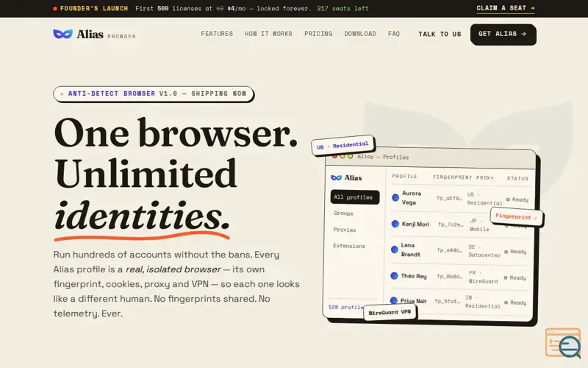The image size is (588, 368).
Task: Click the yellow window dot in the Alias mockup
Action: 343,156
